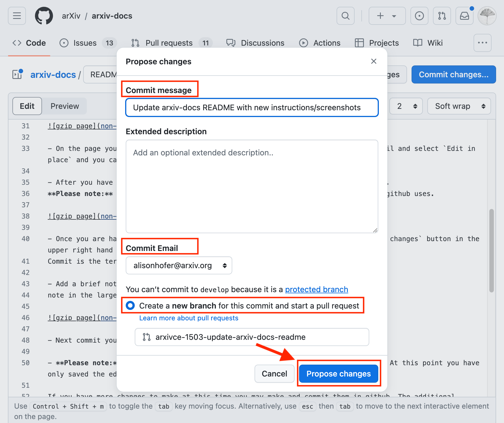Open the hamburger navigation menu

click(17, 16)
